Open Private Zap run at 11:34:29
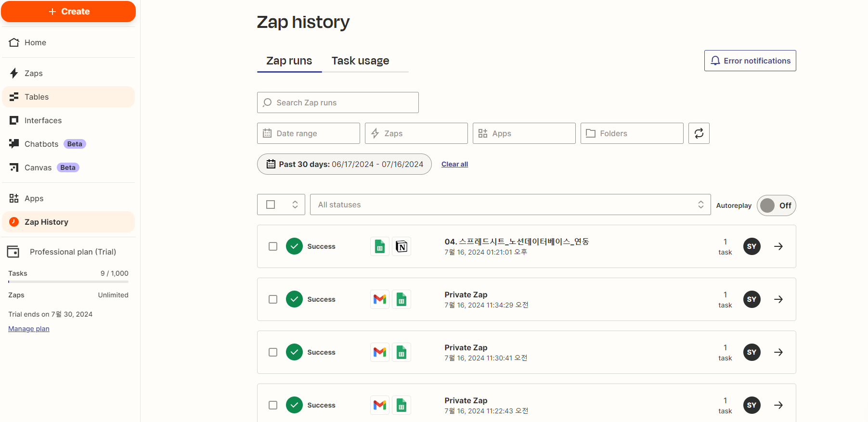This screenshot has width=868, height=422. click(466, 294)
